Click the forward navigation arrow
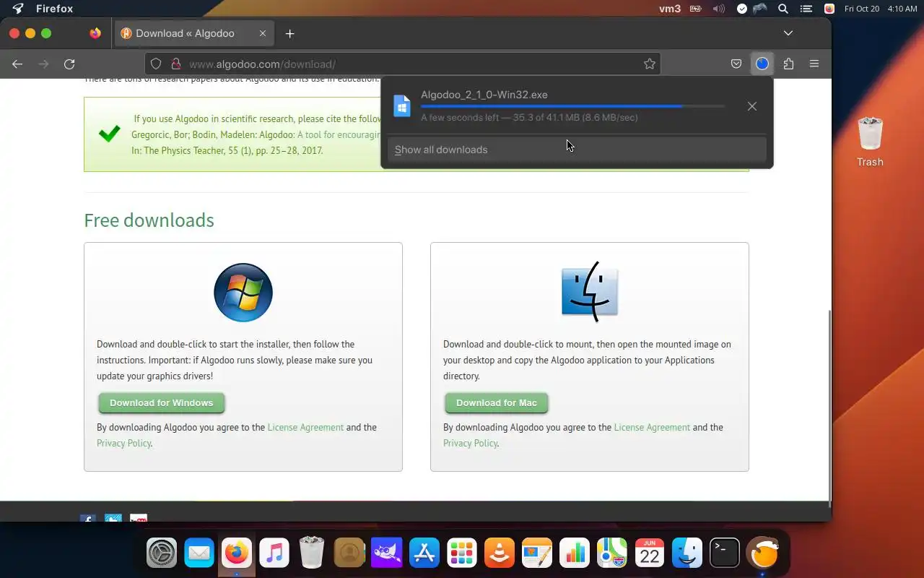 point(43,64)
